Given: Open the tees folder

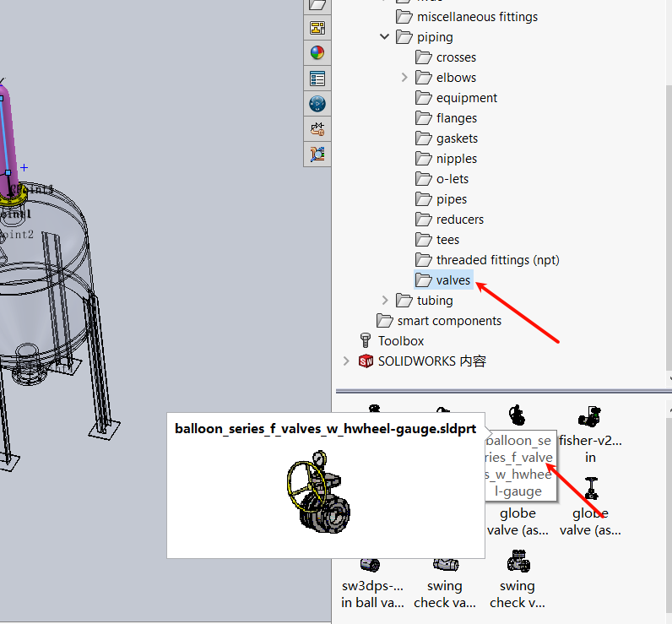Looking at the screenshot, I should tap(436, 240).
